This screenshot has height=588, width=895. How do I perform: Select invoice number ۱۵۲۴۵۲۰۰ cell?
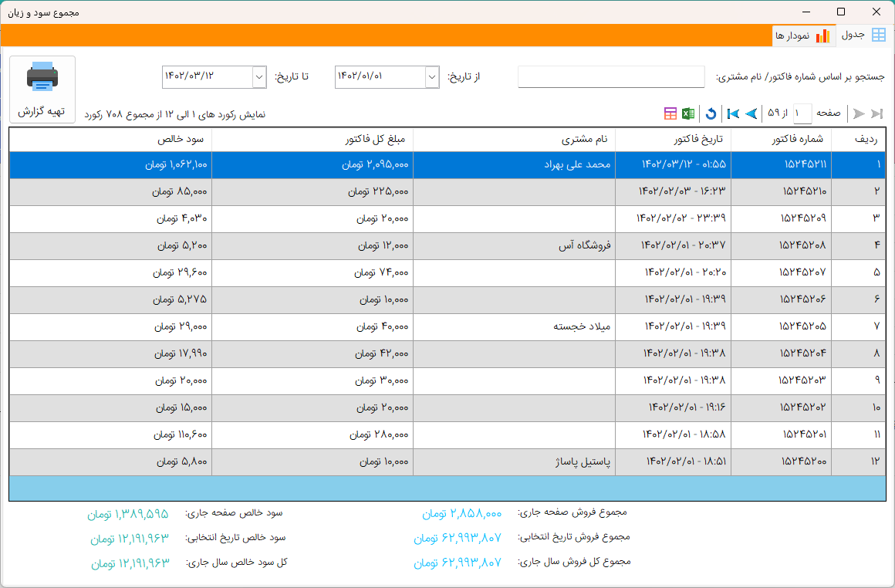coord(782,462)
